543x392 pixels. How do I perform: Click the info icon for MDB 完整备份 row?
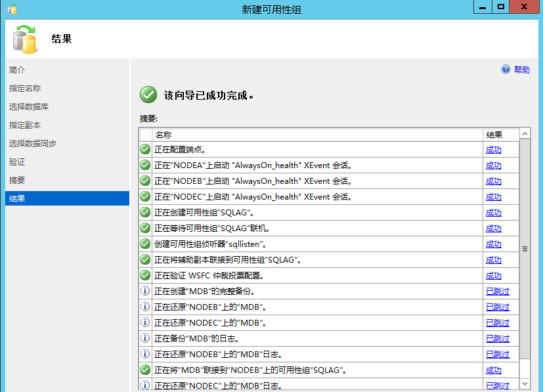145,291
